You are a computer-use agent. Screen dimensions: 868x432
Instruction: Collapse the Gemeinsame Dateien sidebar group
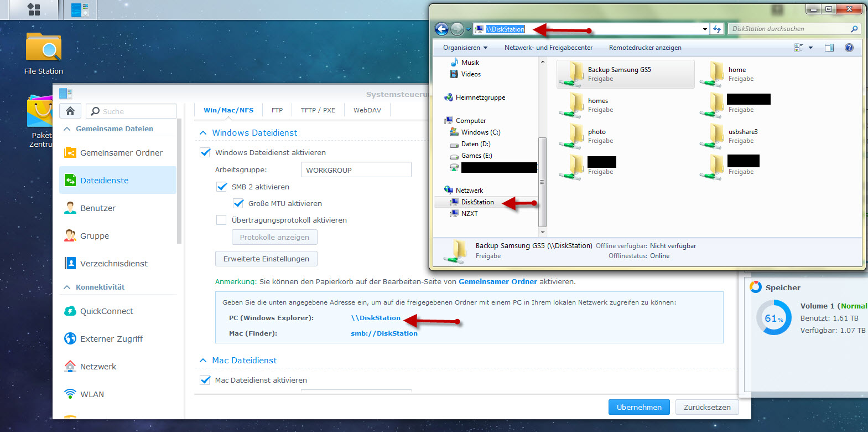[x=67, y=129]
